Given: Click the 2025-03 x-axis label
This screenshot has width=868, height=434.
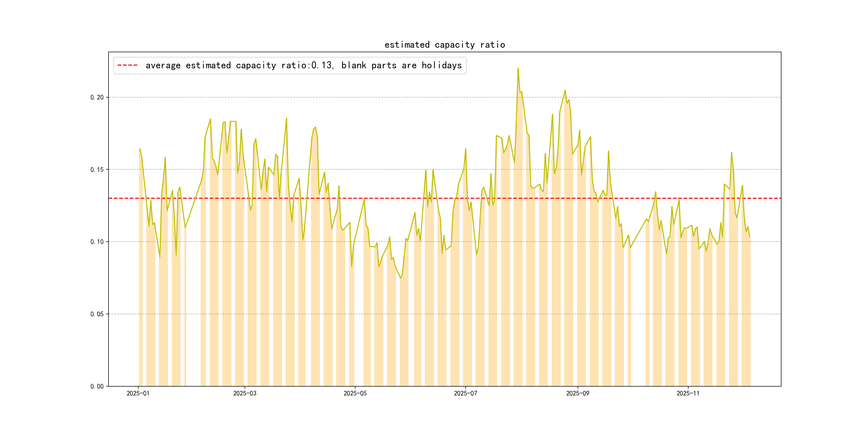Looking at the screenshot, I should 245,393.
